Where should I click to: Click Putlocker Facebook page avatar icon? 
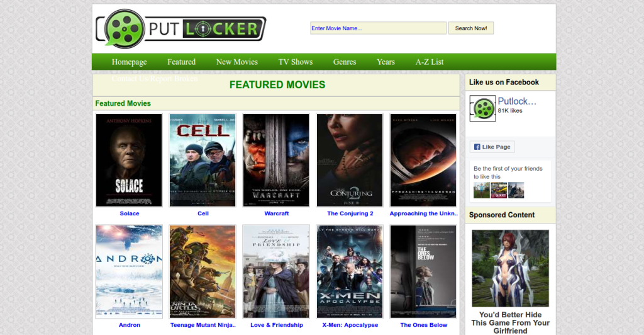[482, 108]
